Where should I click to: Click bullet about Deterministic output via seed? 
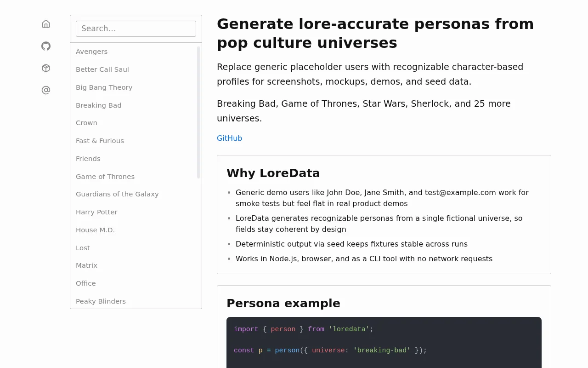point(351,244)
